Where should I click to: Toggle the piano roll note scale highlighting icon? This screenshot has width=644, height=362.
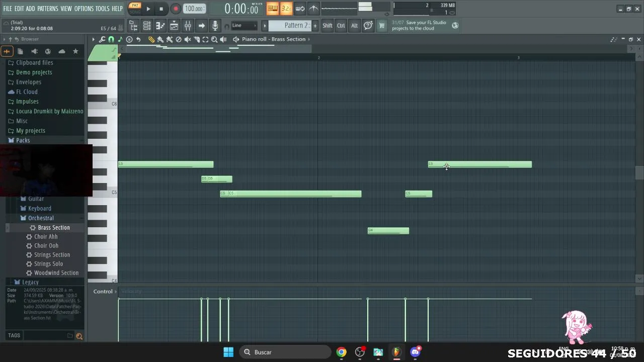120,39
